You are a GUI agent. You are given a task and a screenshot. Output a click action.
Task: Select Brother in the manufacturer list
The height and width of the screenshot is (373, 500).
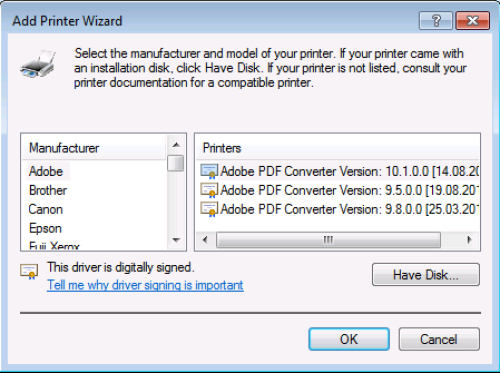pos(48,190)
